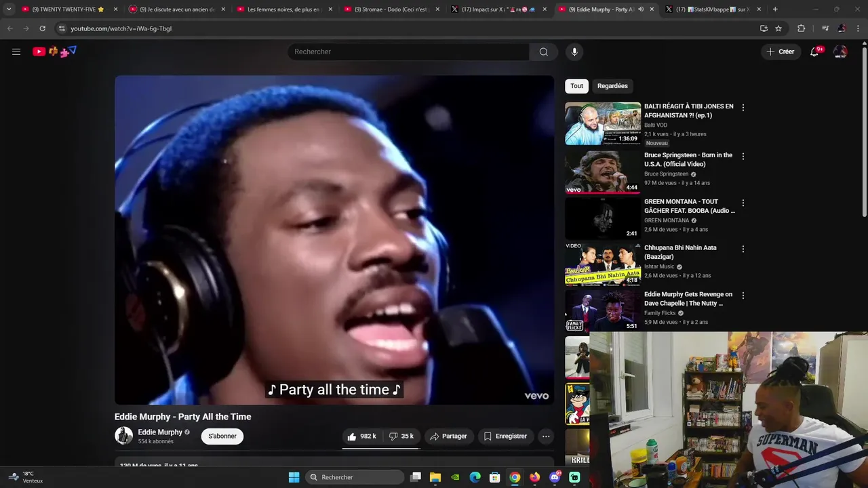Open Eddie Murphy Gets Revenge thumbnail

click(x=603, y=311)
